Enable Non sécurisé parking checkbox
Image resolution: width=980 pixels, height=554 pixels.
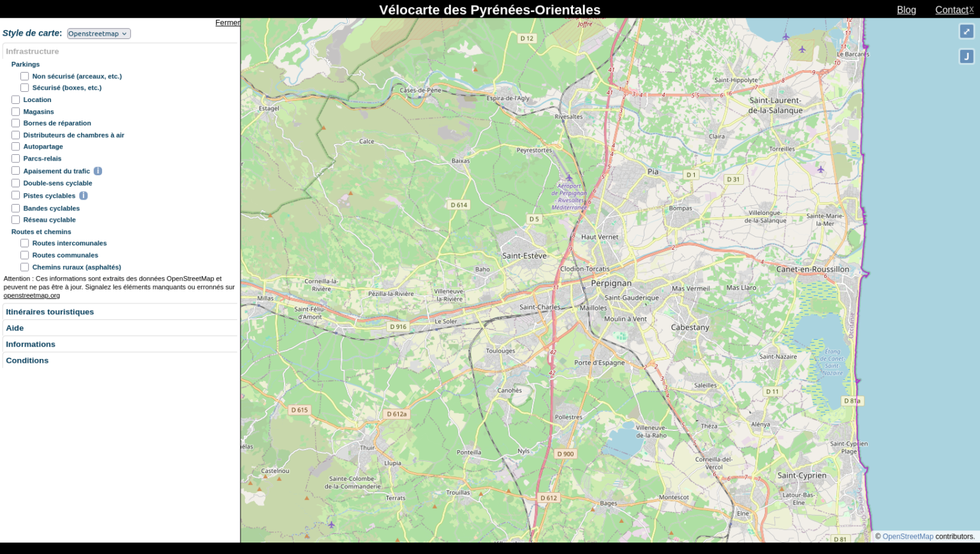click(25, 77)
